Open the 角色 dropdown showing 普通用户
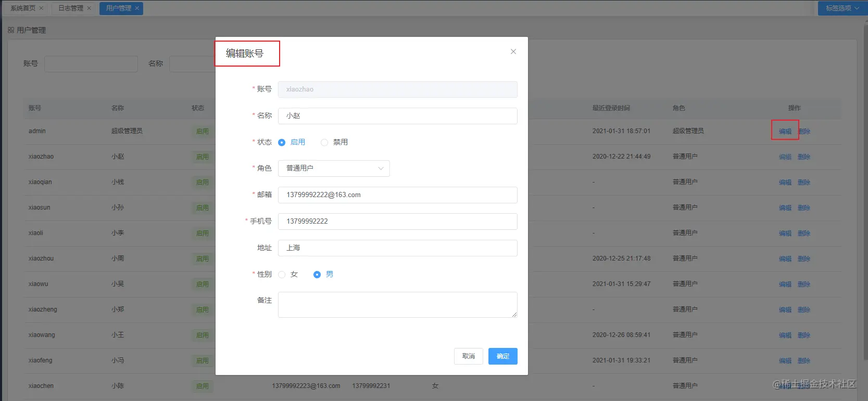The image size is (868, 401). (x=334, y=169)
